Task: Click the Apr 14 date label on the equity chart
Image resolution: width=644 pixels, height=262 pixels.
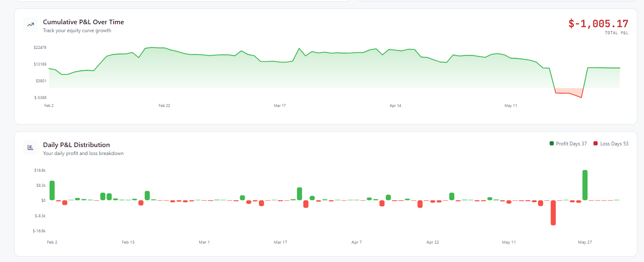Action: click(396, 106)
